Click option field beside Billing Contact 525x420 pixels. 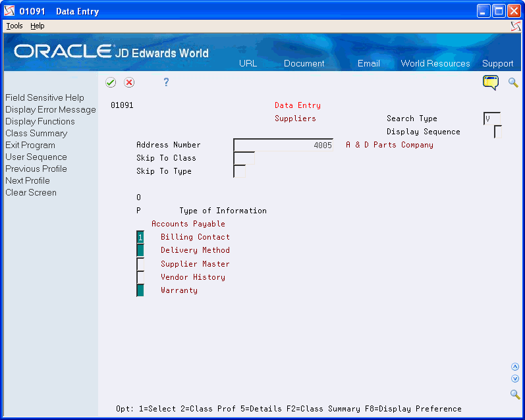click(140, 237)
